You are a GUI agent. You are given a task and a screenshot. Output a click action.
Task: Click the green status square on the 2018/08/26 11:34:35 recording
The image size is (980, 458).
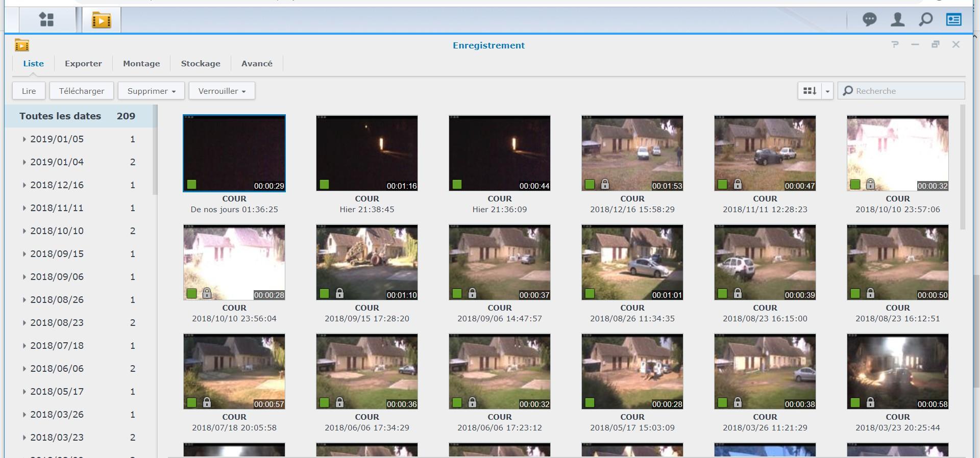click(x=590, y=293)
